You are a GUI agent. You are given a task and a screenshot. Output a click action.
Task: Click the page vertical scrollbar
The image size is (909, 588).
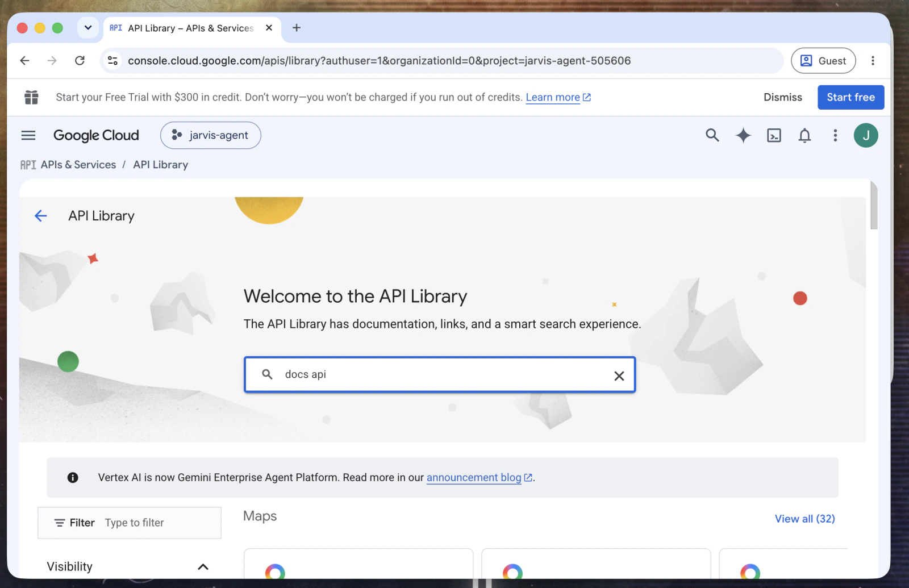click(874, 205)
